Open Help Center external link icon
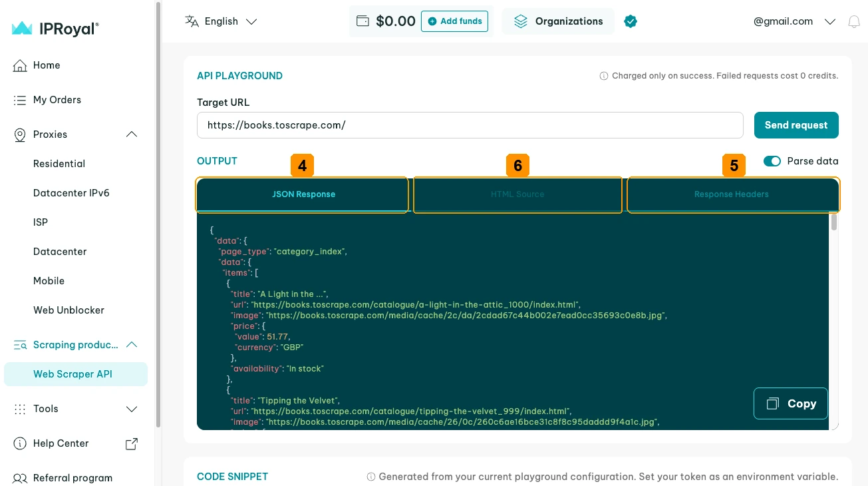This screenshot has height=486, width=868. point(132,443)
